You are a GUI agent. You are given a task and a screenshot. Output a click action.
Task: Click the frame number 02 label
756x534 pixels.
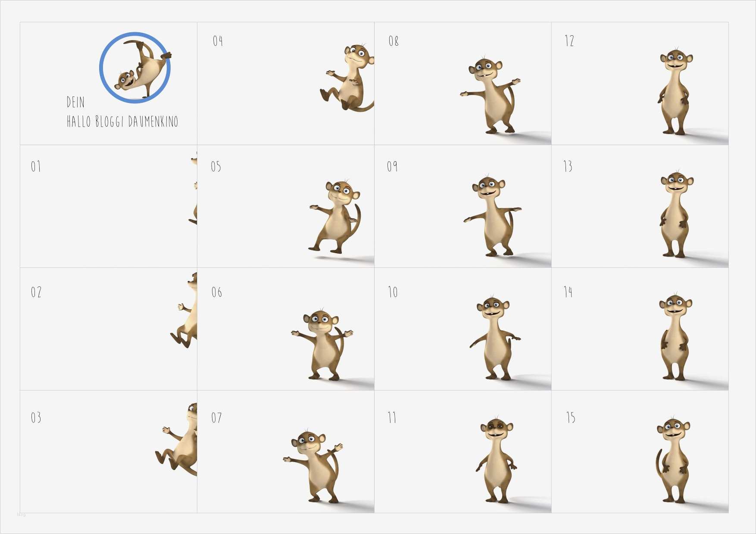point(36,292)
